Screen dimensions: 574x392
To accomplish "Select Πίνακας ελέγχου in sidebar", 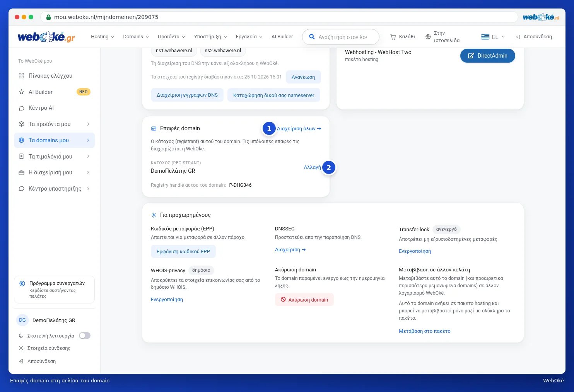I will pos(54,76).
